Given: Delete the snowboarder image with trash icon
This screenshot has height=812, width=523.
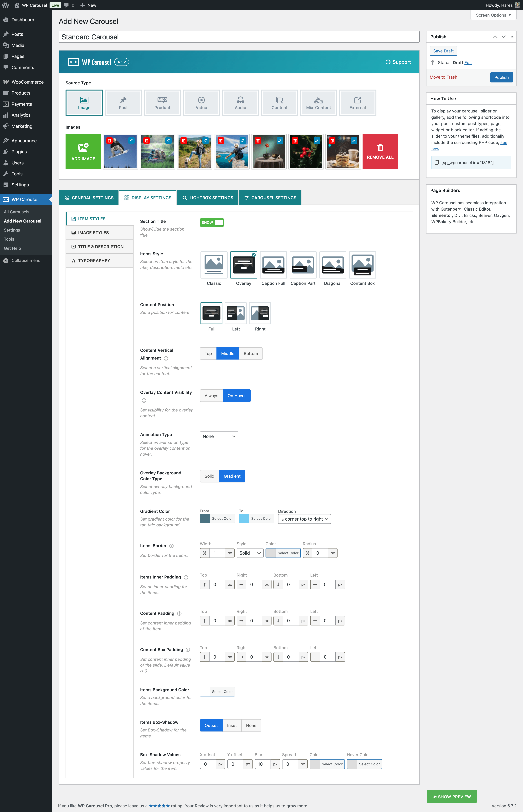Looking at the screenshot, I should (109, 141).
